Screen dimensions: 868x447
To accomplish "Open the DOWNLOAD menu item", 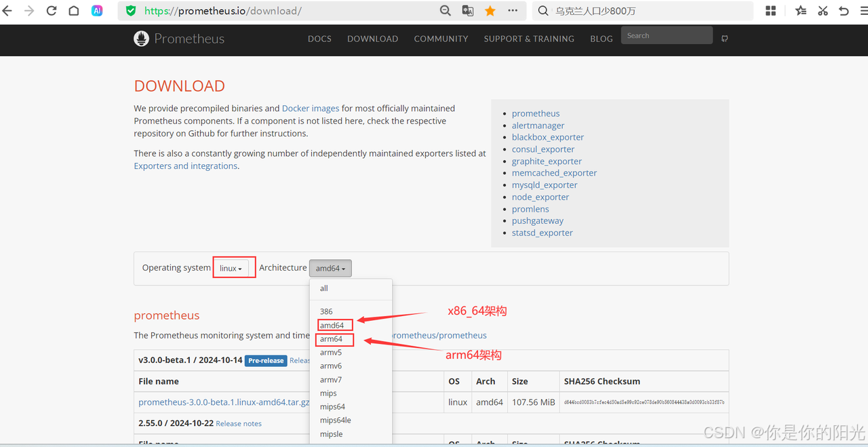I will coord(373,39).
